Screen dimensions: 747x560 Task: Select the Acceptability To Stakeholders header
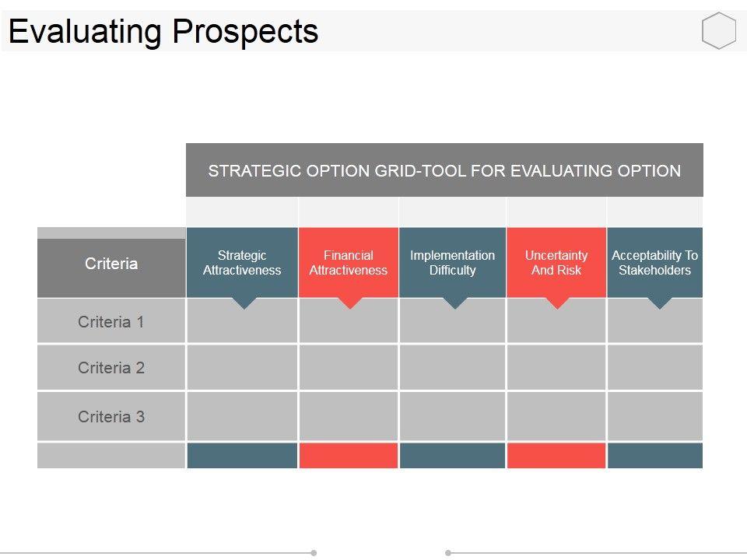[654, 262]
